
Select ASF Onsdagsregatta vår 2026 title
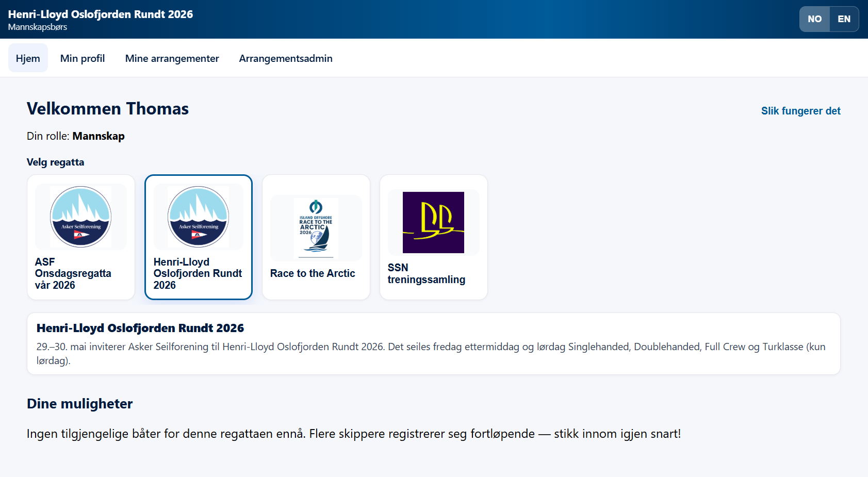[x=73, y=273]
